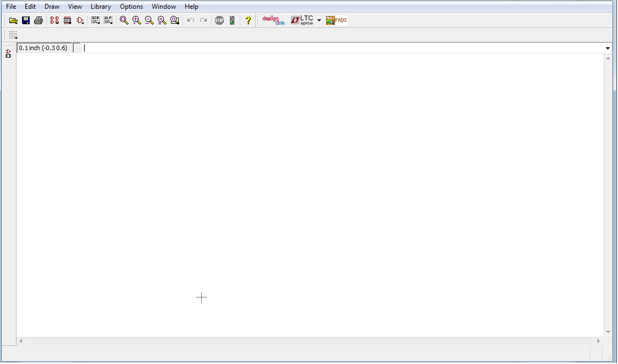Click the designlink toolbar icon
618x364 pixels.
pyautogui.click(x=273, y=20)
